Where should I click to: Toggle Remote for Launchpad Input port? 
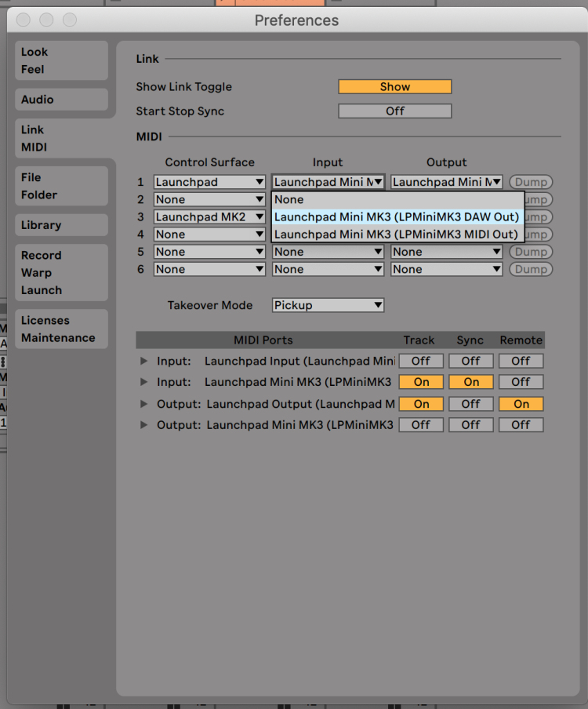point(521,361)
